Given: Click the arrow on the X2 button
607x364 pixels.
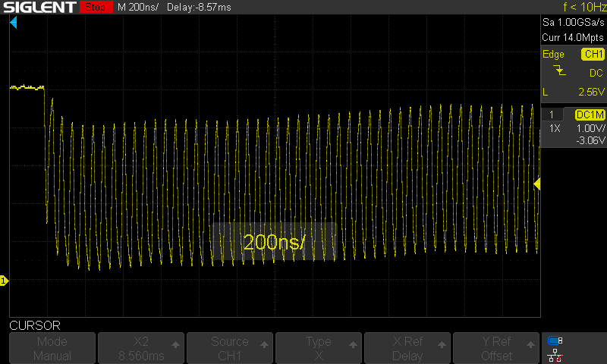Looking at the screenshot, I should coord(175,344).
